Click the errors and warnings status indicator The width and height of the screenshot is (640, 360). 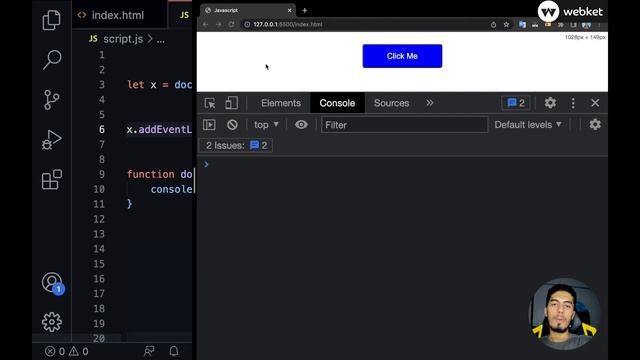coord(67,351)
